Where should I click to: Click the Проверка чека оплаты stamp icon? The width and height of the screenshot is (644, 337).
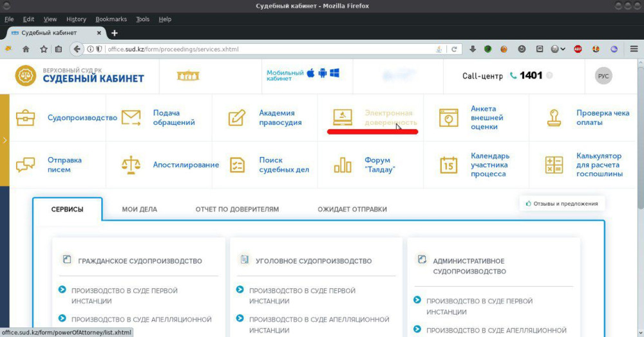click(554, 118)
